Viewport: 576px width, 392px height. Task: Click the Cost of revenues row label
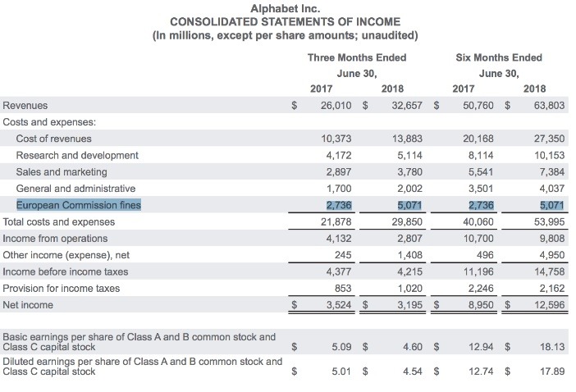(x=54, y=139)
